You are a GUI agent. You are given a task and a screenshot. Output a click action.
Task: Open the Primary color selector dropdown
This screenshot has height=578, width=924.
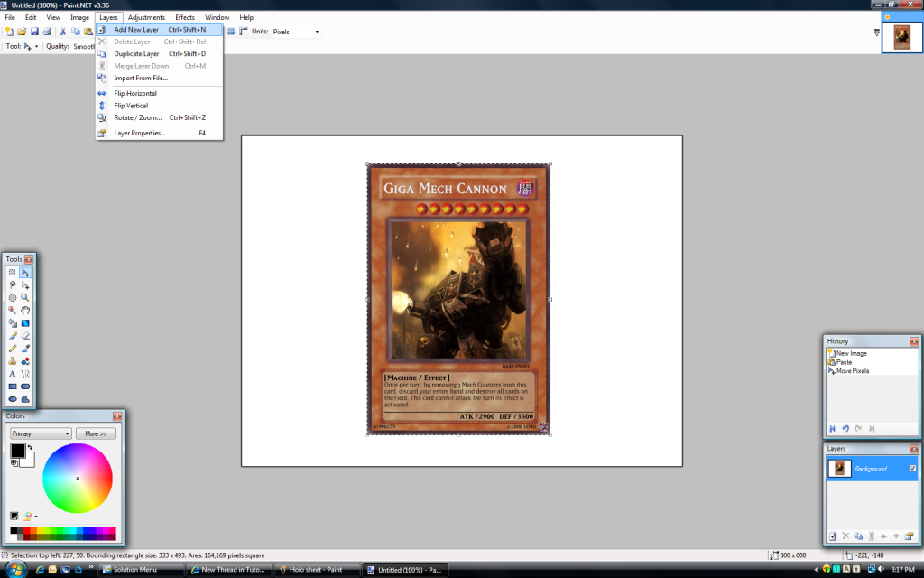click(41, 433)
